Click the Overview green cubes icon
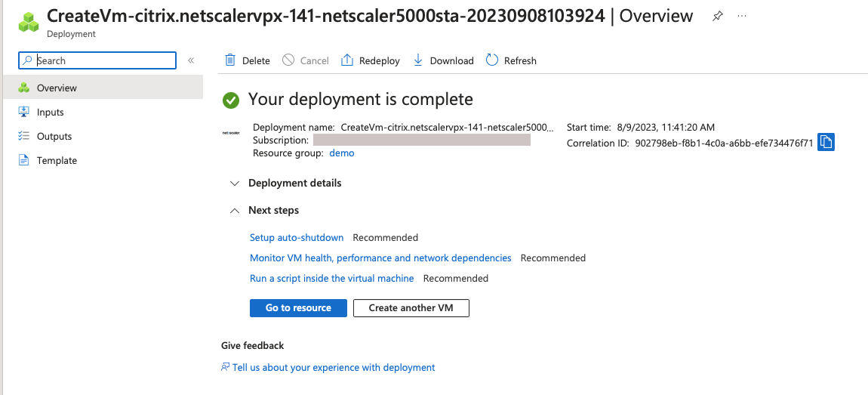868x395 pixels. (x=24, y=88)
